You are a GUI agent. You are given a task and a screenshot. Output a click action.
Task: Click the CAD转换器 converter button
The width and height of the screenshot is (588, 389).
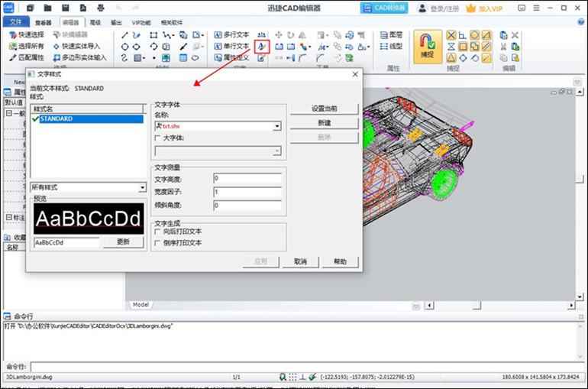[x=384, y=8]
